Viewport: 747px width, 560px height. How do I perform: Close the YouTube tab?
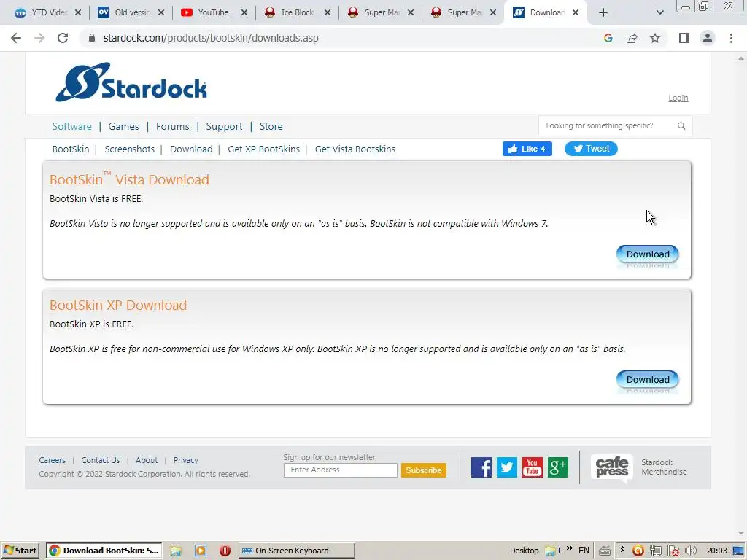tap(244, 12)
